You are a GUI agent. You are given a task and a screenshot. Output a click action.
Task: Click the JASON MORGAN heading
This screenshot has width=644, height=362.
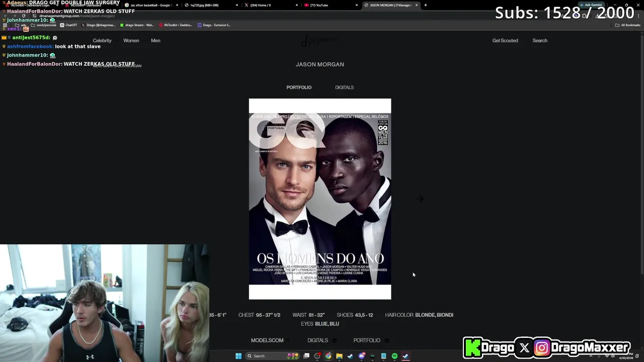coord(320,64)
